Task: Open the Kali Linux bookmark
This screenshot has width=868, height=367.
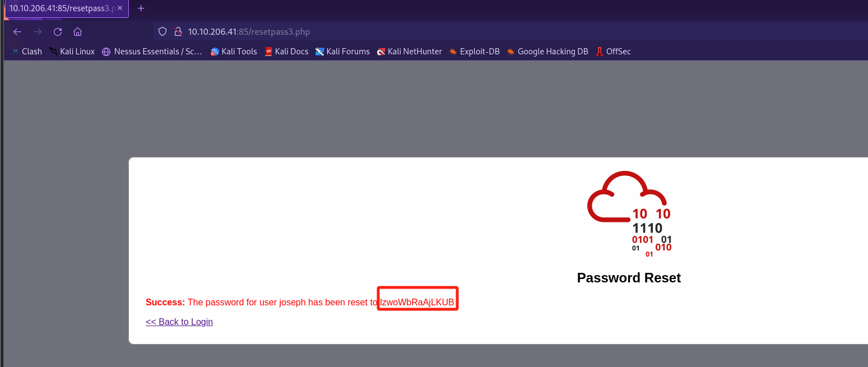Action: [72, 52]
